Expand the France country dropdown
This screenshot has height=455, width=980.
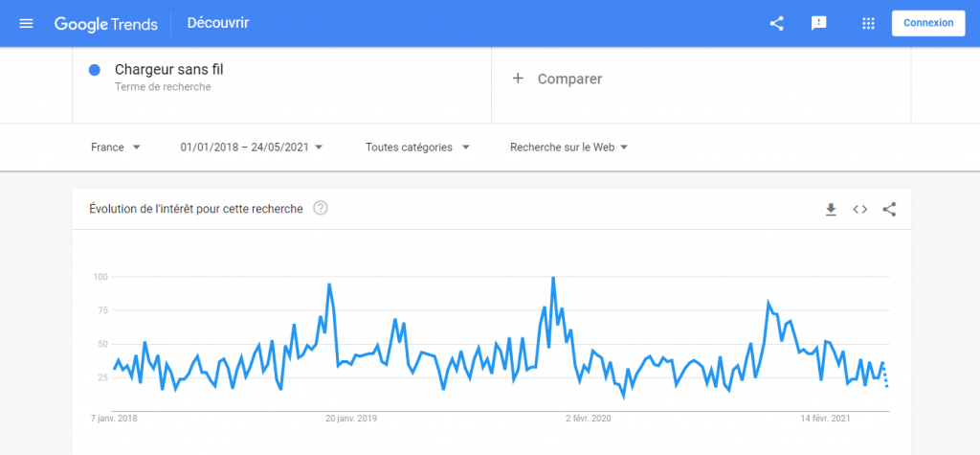(x=116, y=148)
